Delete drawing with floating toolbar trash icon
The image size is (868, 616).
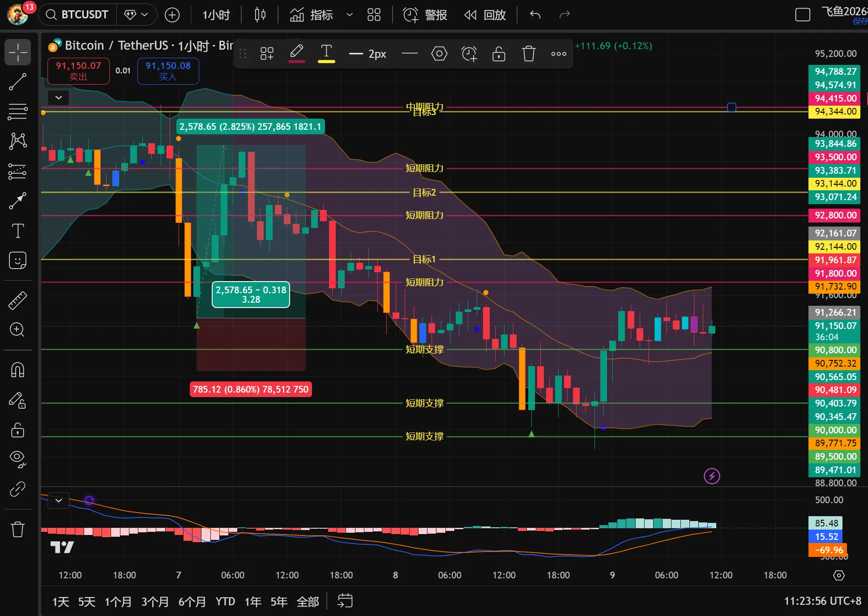click(529, 54)
